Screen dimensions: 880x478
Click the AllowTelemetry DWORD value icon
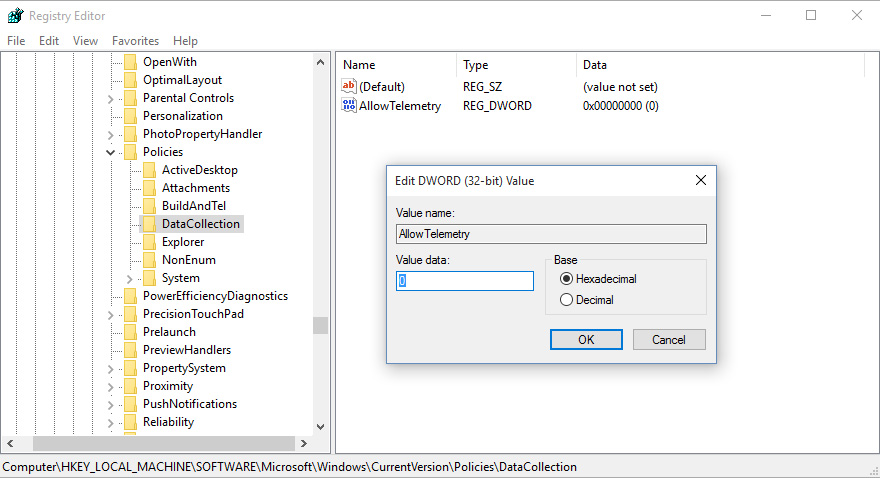point(349,105)
